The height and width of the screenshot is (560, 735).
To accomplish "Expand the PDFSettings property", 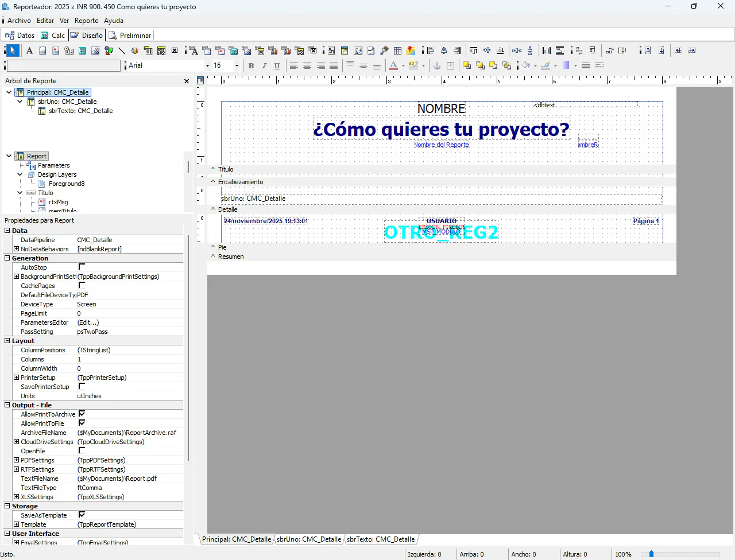I will click(17, 460).
